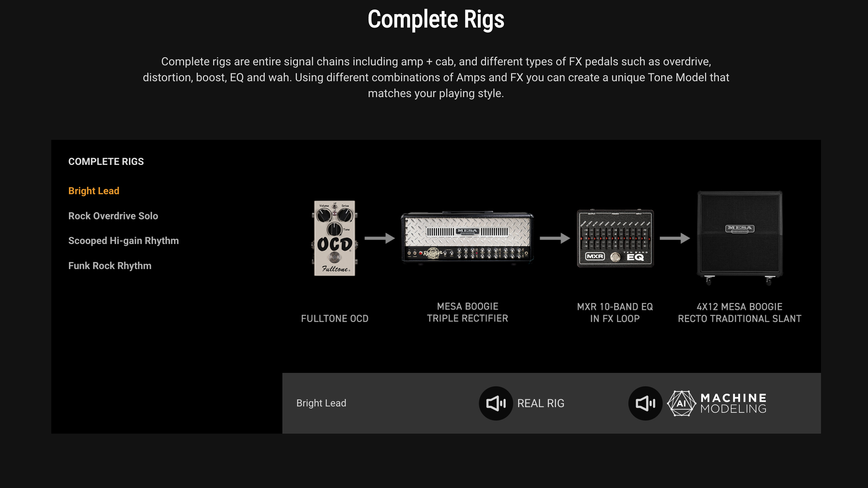Click the REAL RIG label
Image resolution: width=868 pixels, height=488 pixels.
[541, 403]
